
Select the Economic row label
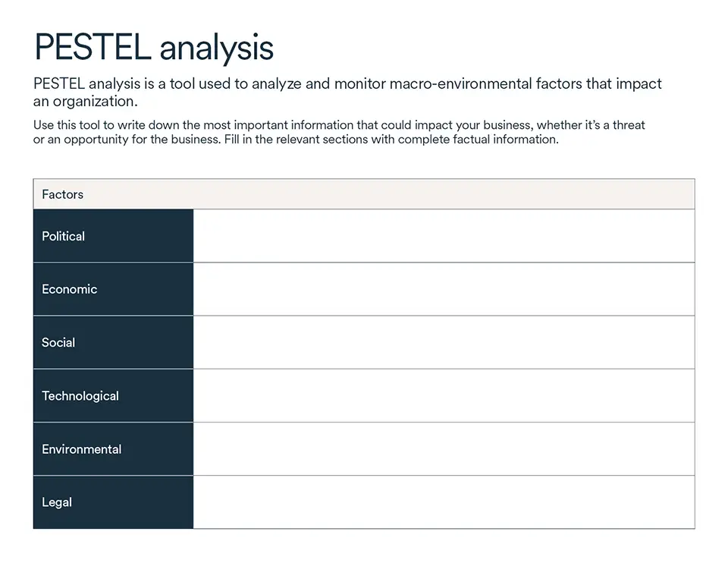[70, 289]
